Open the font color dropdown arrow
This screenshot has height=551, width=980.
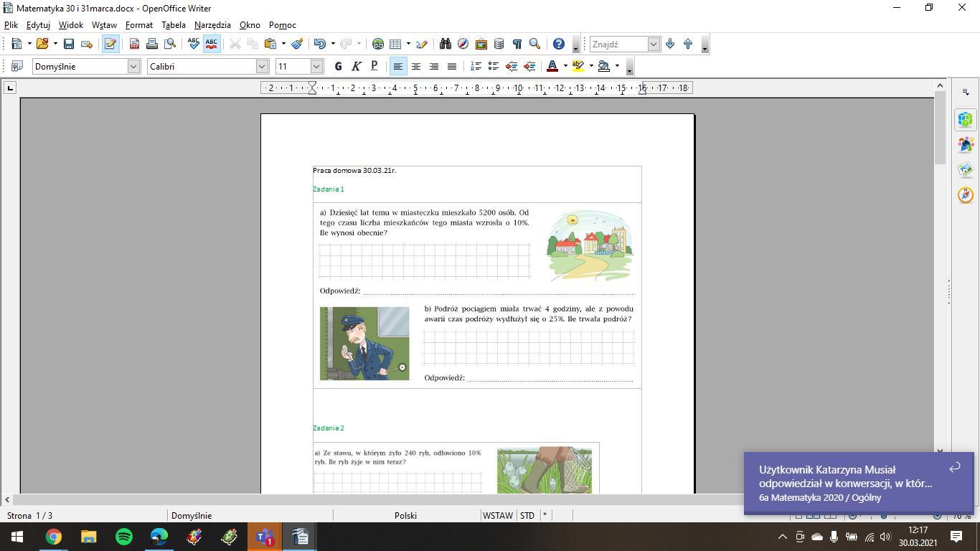coord(565,66)
